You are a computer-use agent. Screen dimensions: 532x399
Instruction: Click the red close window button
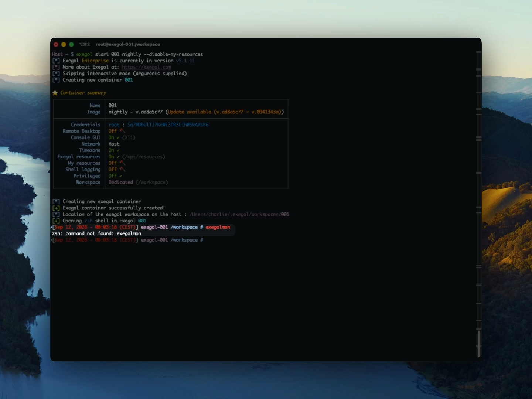pyautogui.click(x=56, y=44)
